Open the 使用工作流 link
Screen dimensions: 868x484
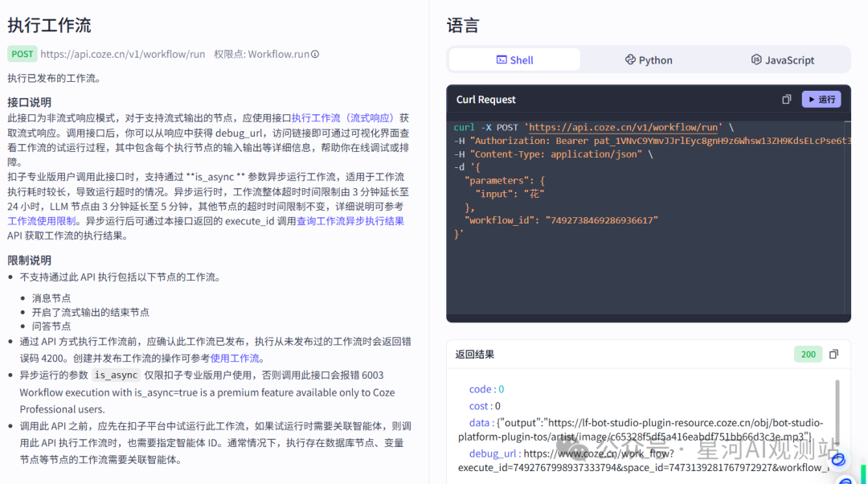click(x=235, y=359)
